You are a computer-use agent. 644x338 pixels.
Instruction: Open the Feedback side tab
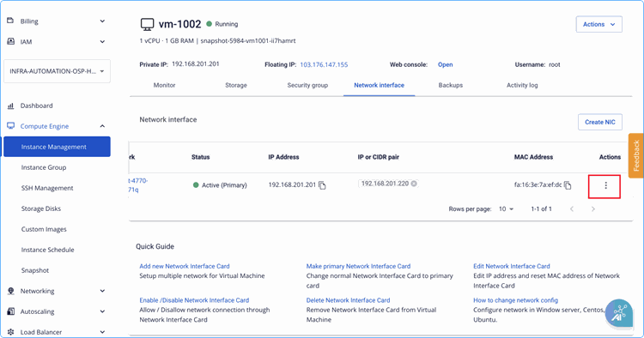coord(635,155)
